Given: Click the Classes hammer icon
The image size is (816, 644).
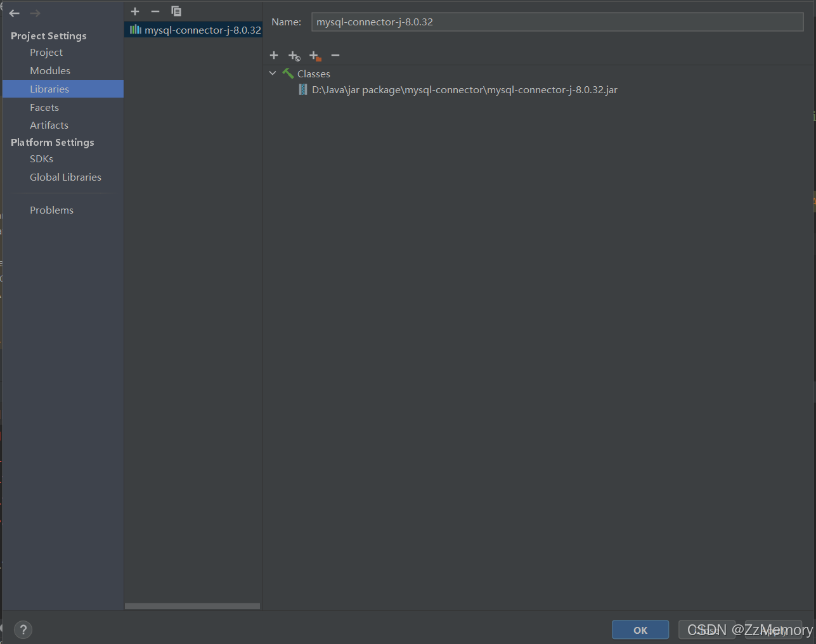Looking at the screenshot, I should (x=288, y=74).
